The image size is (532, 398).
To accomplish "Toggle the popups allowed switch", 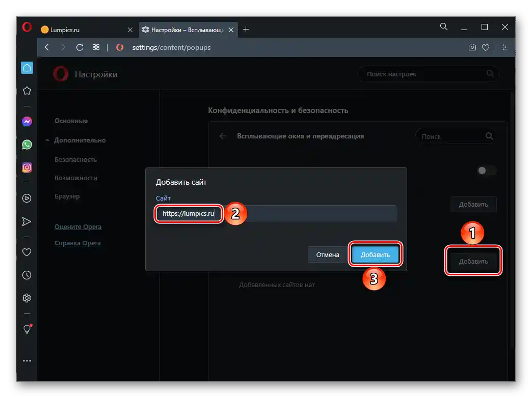I will [486, 170].
